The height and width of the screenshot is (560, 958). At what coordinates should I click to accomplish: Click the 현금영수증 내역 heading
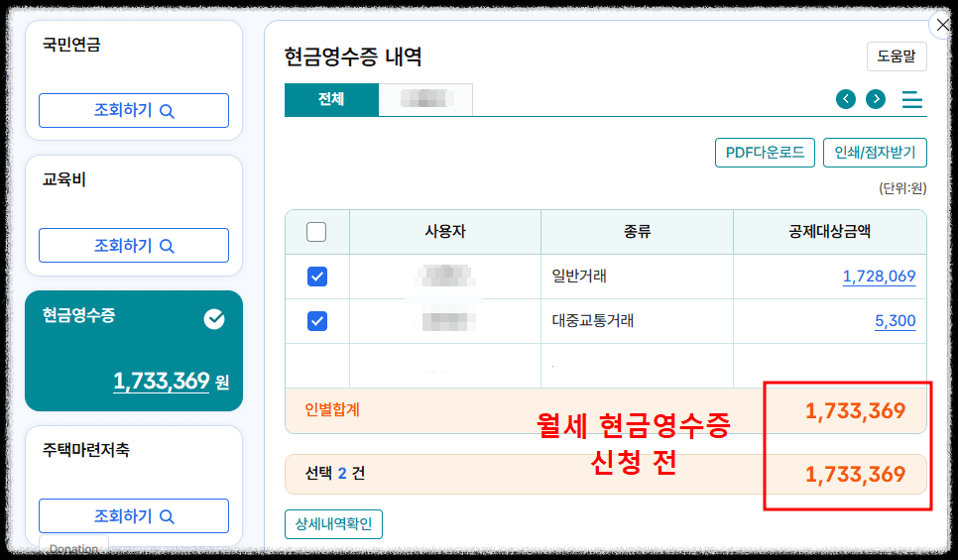click(352, 56)
